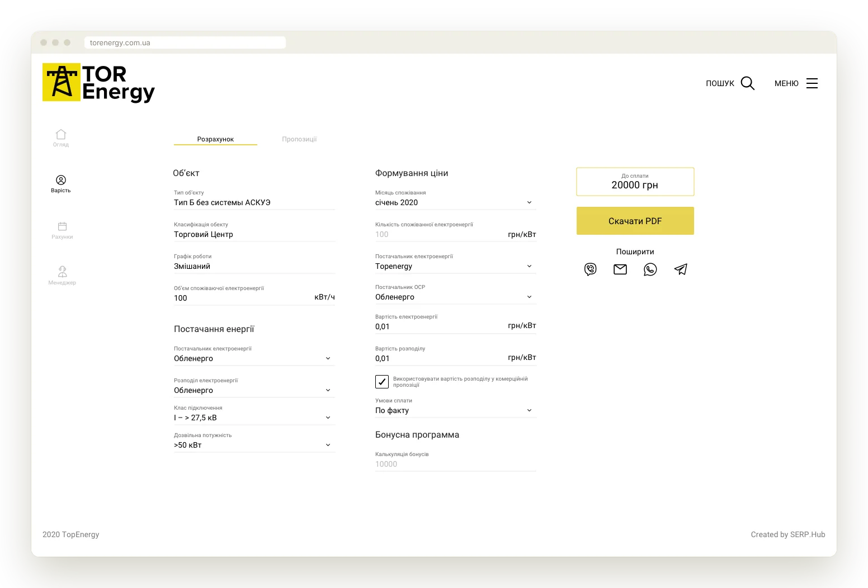Screen dimensions: 868x588
Task: Open the hamburger menu icon
Action: point(812,83)
